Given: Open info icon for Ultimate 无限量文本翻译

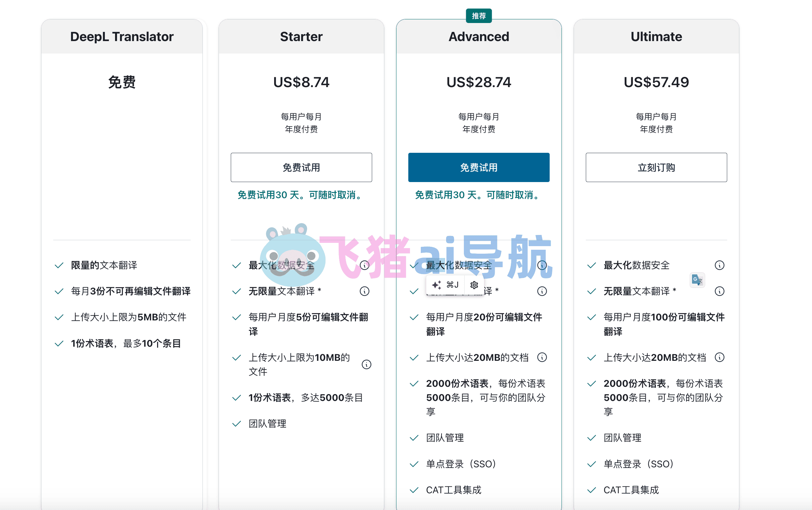Looking at the screenshot, I should click(x=720, y=291).
